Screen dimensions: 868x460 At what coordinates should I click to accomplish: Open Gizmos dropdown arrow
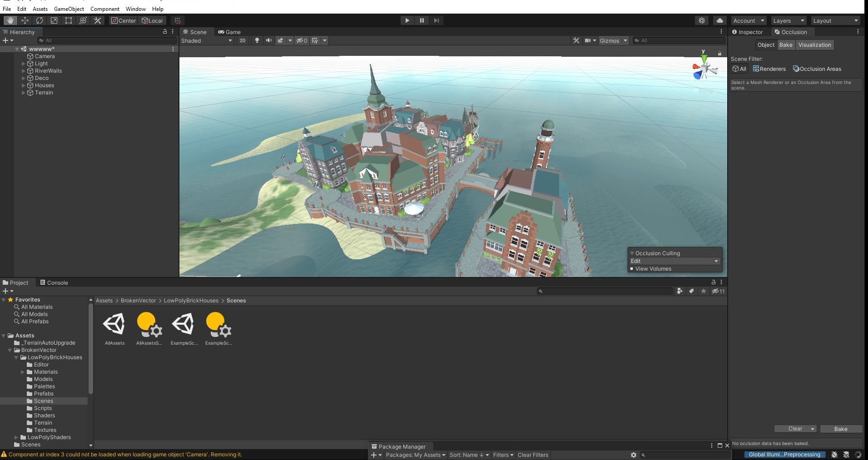click(625, 40)
